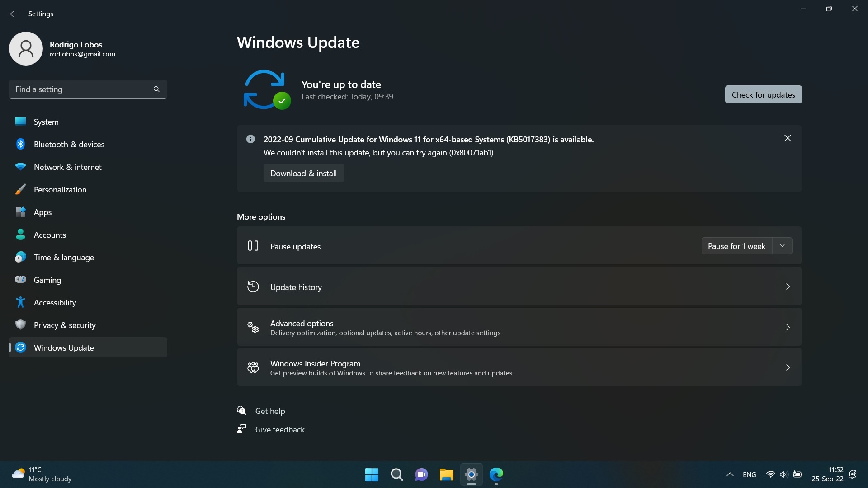Show hidden system tray icons
This screenshot has width=868, height=488.
(x=730, y=474)
